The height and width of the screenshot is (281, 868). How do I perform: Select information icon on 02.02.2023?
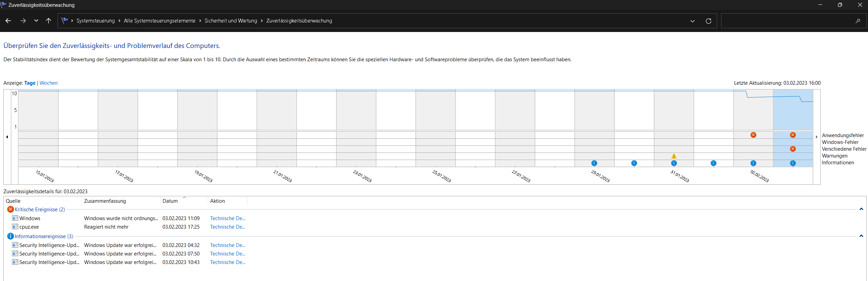click(753, 163)
